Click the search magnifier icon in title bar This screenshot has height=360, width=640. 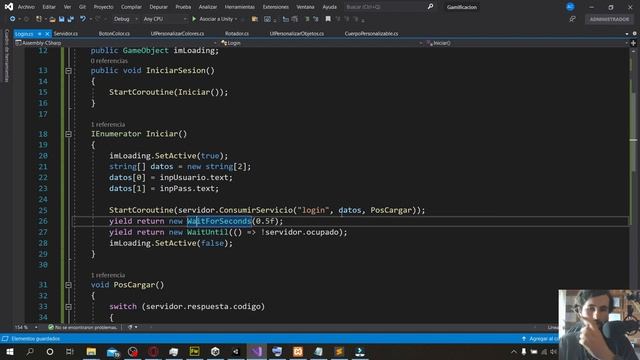pyautogui.click(x=430, y=7)
